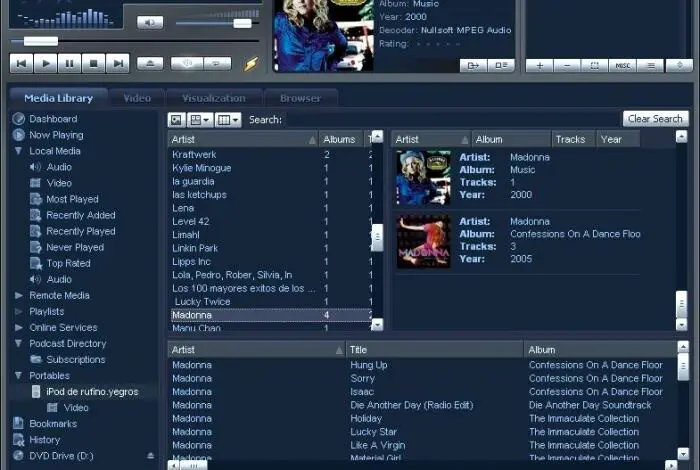Screen dimensions: 700x470
Task: Expand the Playlists node
Action: coord(19,312)
